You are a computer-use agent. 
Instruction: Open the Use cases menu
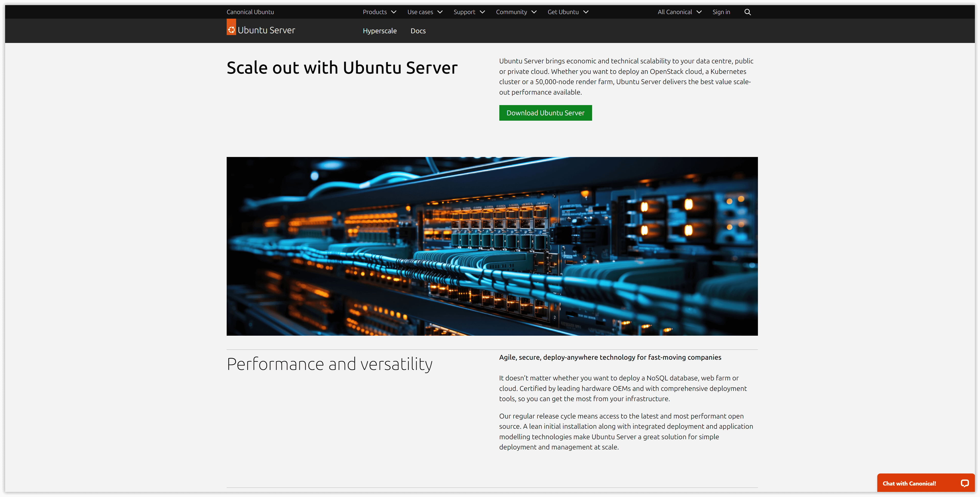pos(425,12)
